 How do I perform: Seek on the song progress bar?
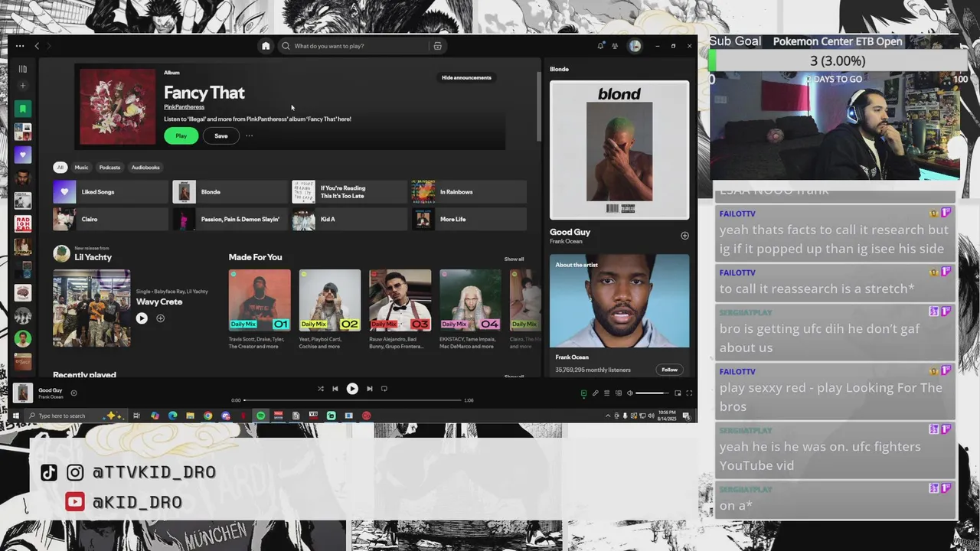(352, 400)
